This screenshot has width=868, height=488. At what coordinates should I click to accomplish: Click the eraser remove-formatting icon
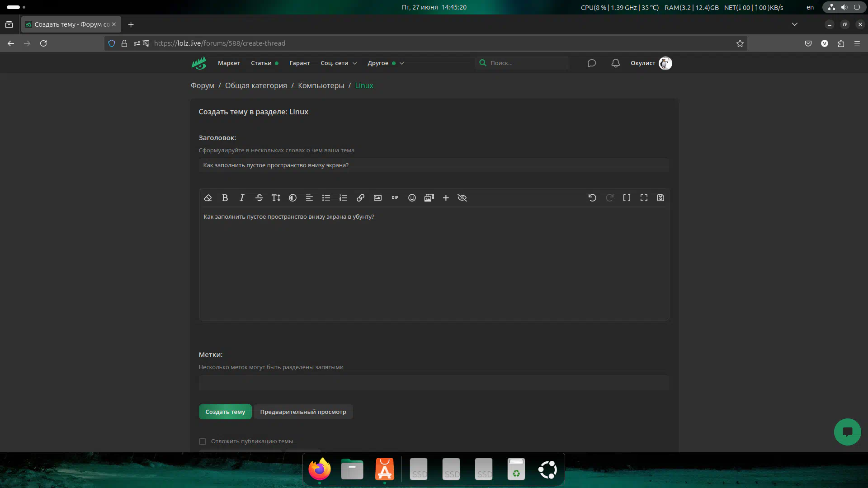[x=208, y=198]
